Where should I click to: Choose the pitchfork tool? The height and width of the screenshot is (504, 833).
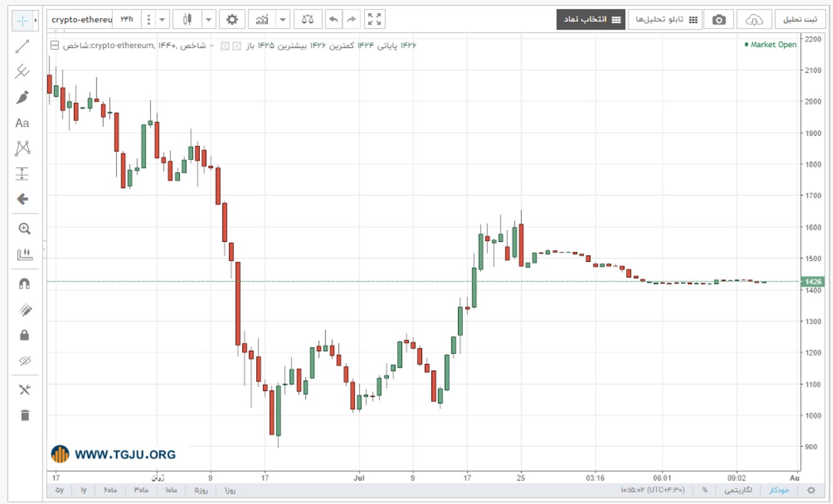23,72
